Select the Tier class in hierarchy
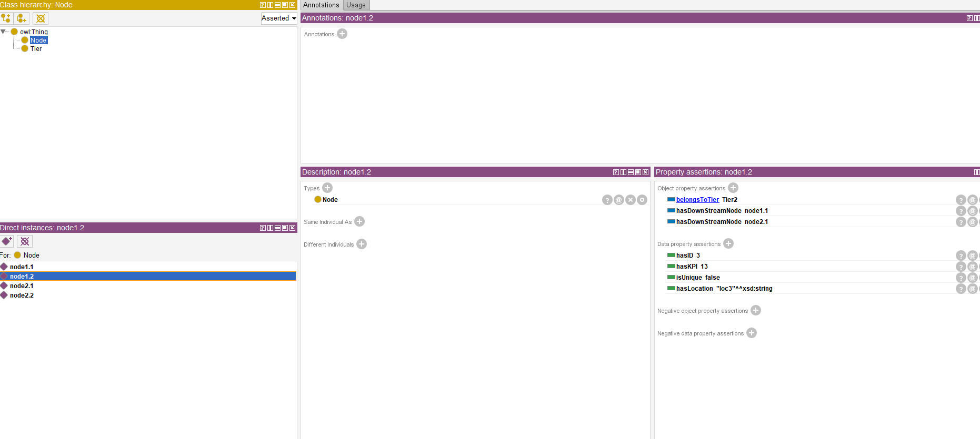980x439 pixels. (36, 49)
